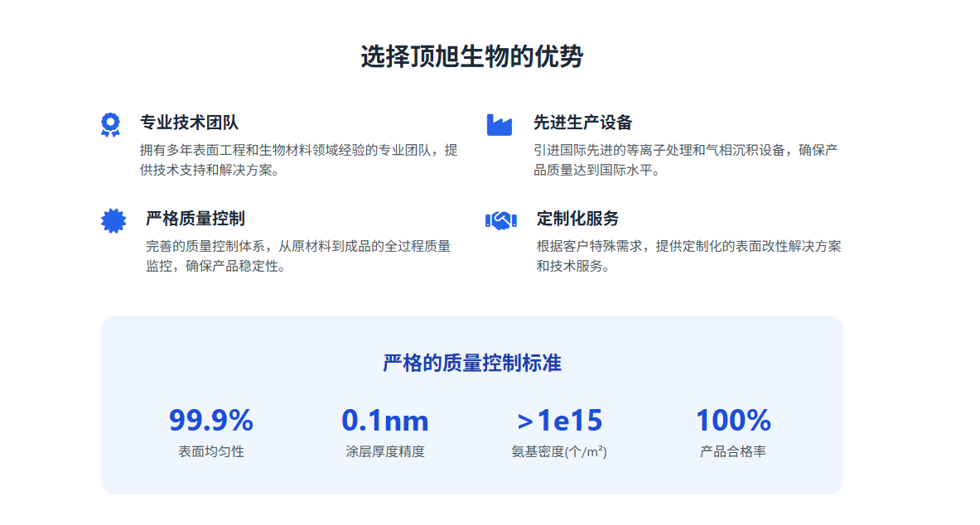Select the 专业技术团队 heading

coord(189,123)
